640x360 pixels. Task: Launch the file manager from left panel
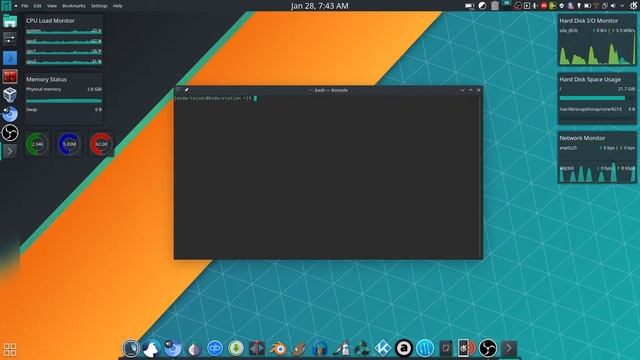[10, 21]
